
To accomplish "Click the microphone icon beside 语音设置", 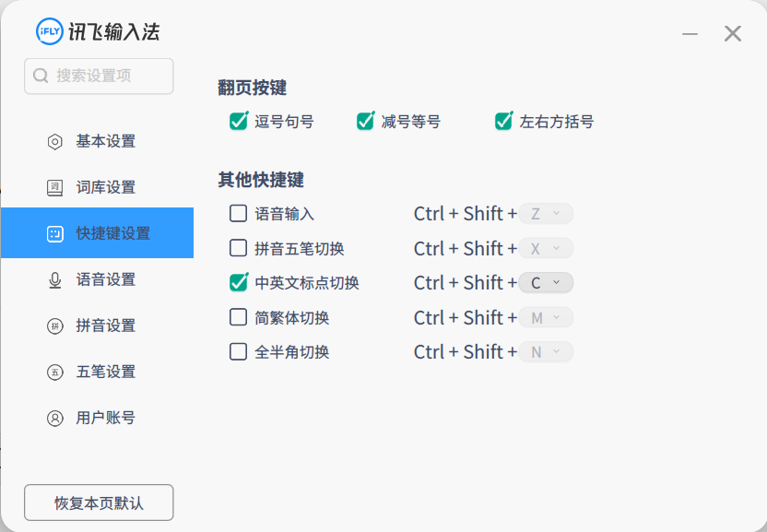I will tap(55, 280).
